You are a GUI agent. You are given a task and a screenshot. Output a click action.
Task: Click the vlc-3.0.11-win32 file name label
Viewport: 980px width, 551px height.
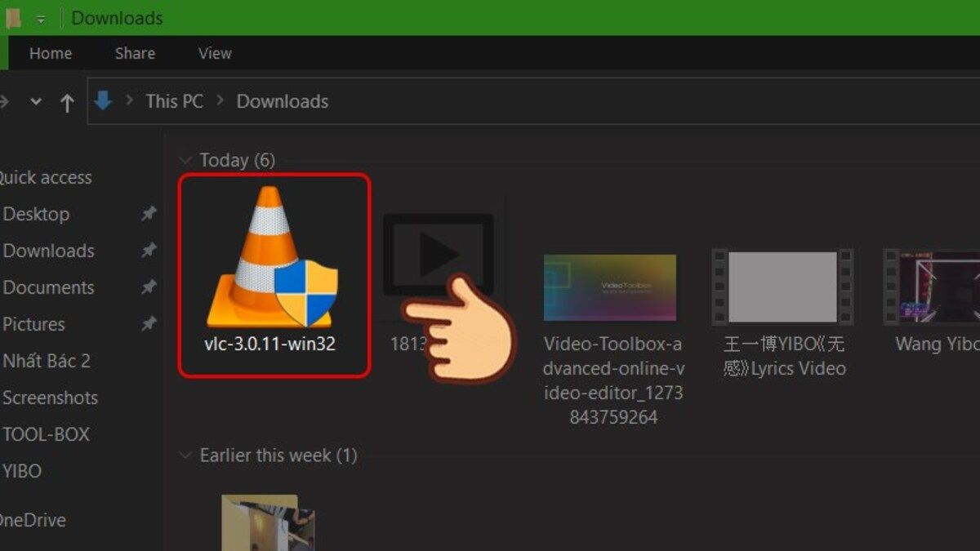tap(269, 344)
